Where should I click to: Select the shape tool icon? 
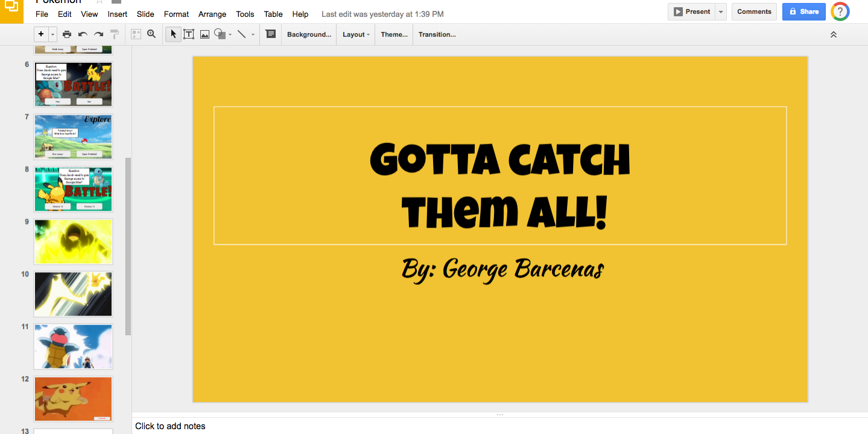[x=220, y=34]
